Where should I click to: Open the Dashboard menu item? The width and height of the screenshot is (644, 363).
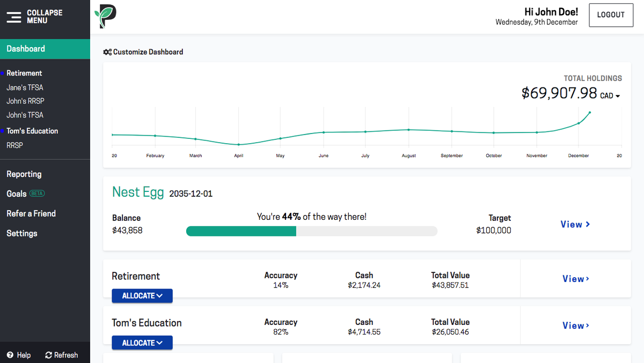pyautogui.click(x=45, y=49)
